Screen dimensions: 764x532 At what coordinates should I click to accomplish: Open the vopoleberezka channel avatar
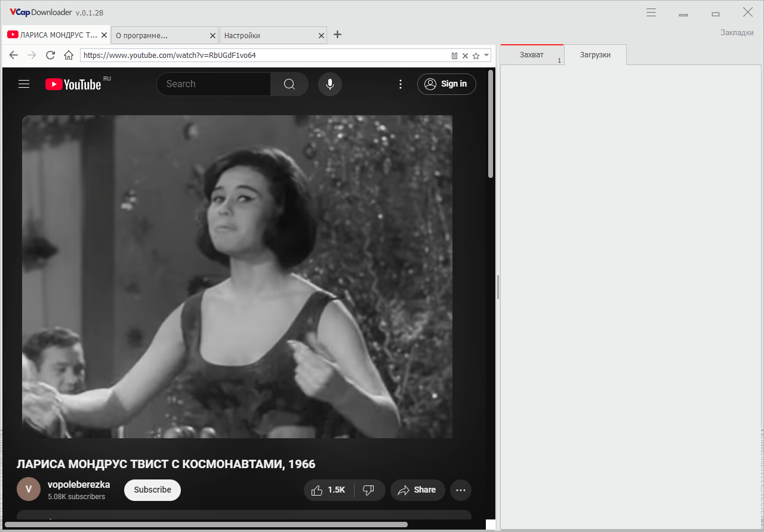29,490
